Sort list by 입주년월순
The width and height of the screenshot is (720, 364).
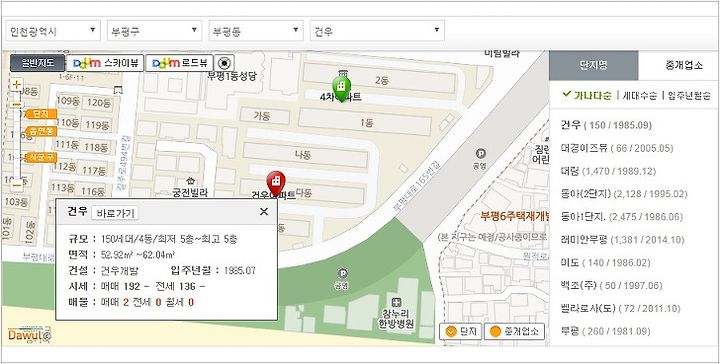click(688, 95)
